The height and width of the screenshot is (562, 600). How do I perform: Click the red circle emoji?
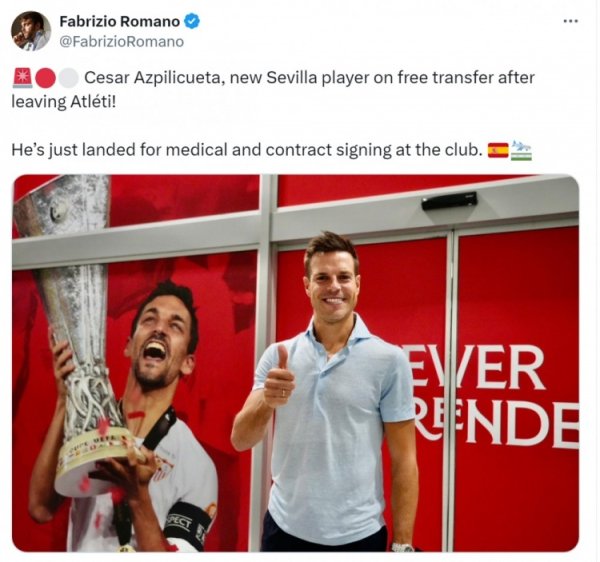(46, 78)
